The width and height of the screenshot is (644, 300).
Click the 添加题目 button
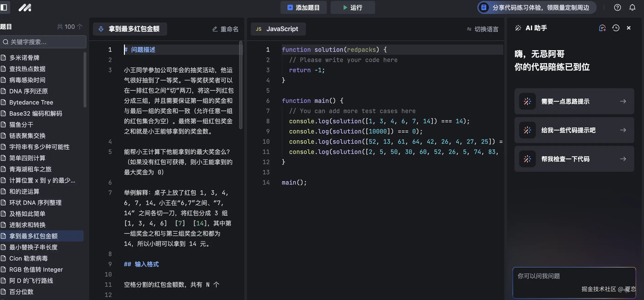(x=303, y=7)
